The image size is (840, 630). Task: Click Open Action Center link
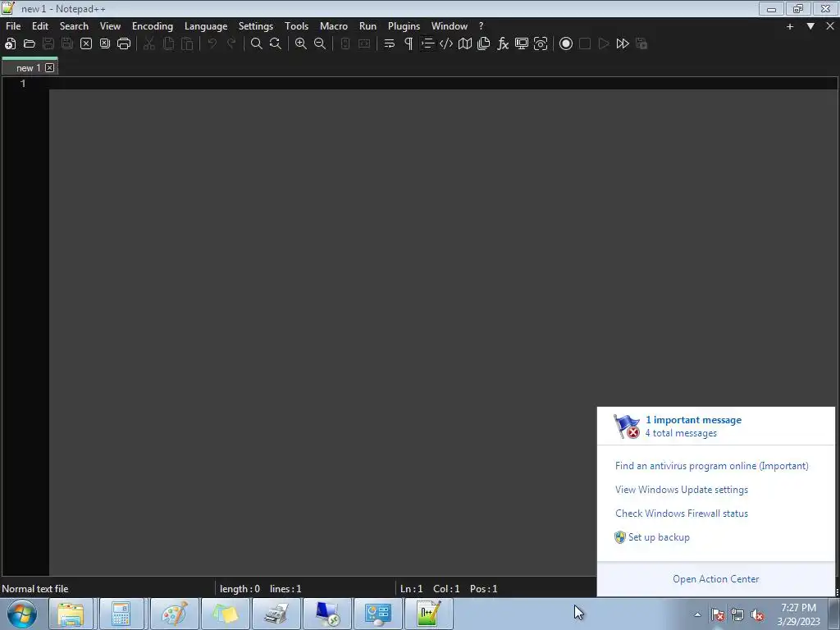[715, 579]
